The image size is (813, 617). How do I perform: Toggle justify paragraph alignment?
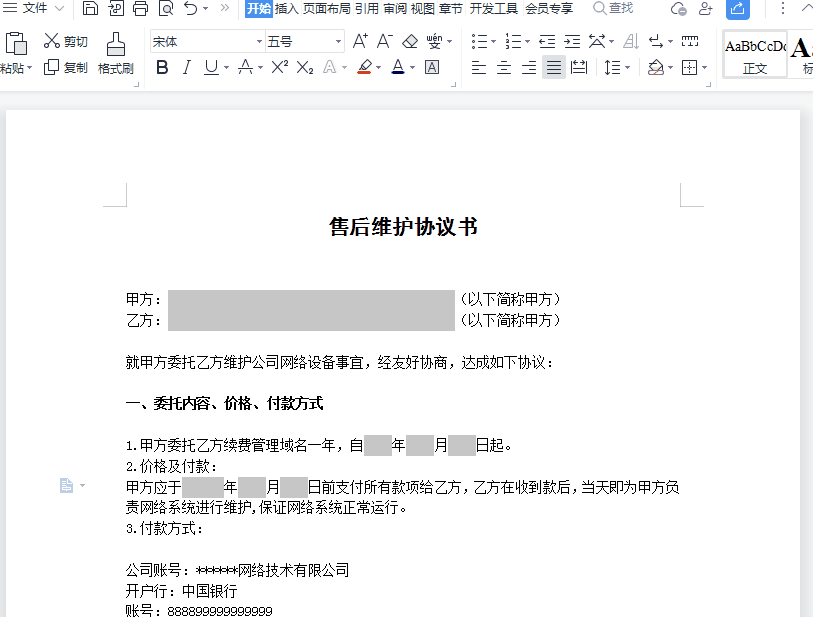(x=553, y=67)
